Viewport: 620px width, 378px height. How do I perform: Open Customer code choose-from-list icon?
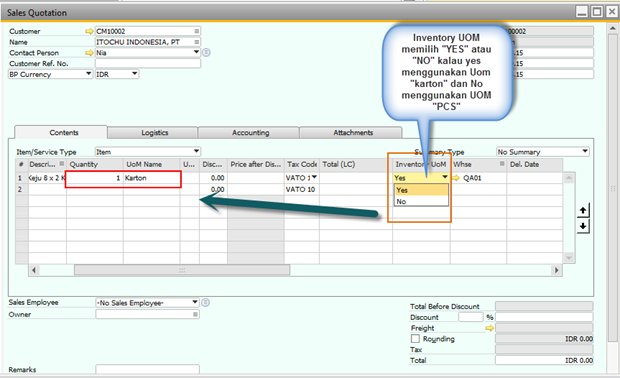click(196, 31)
